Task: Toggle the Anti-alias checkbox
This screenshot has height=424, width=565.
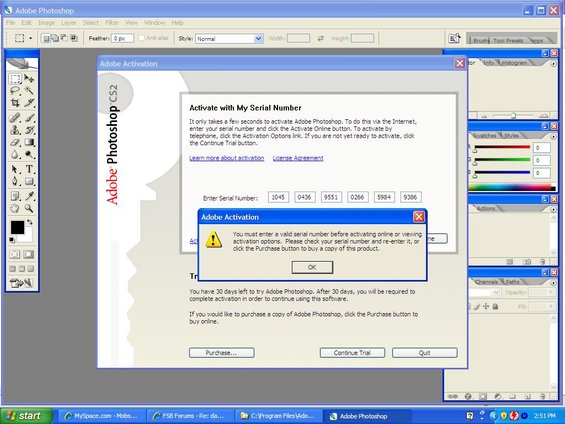Action: 142,38
